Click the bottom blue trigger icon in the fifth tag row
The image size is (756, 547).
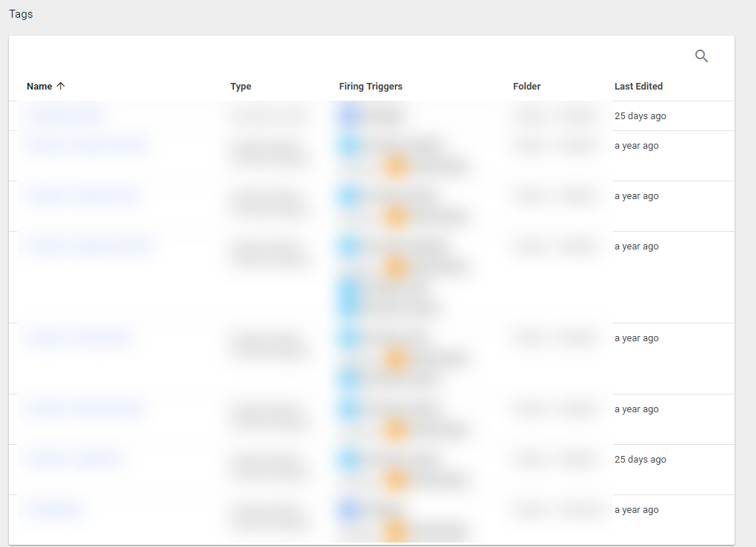coord(349,379)
